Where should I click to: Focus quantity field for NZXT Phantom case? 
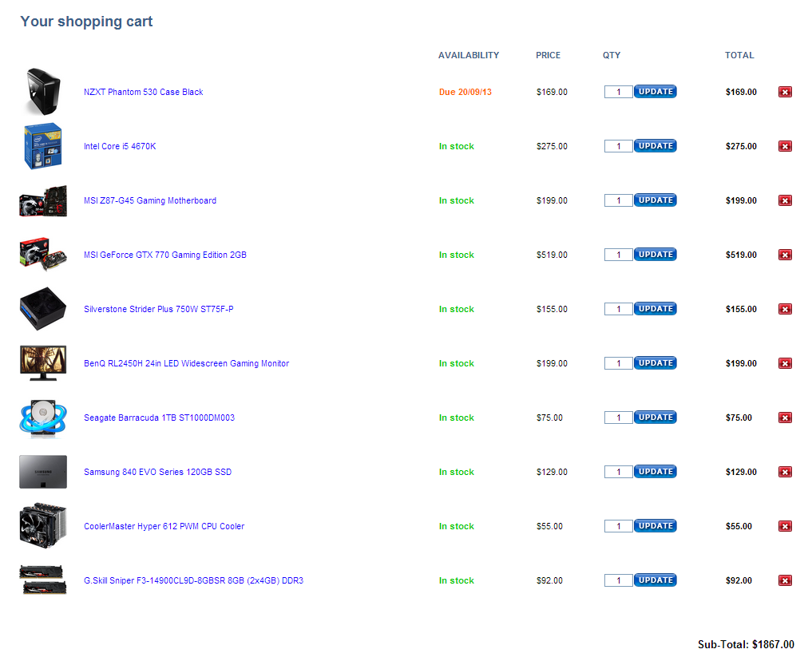pyautogui.click(x=618, y=92)
